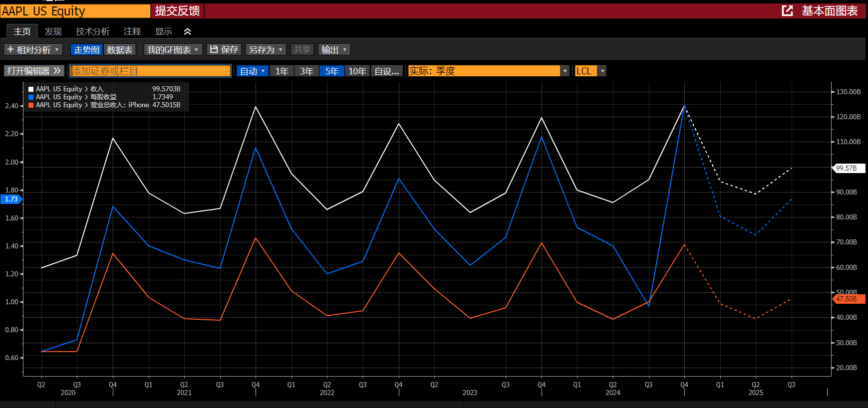Collapse the ribbon with the double-chevron icon
Viewport: 868px width, 408px height.
[188, 31]
